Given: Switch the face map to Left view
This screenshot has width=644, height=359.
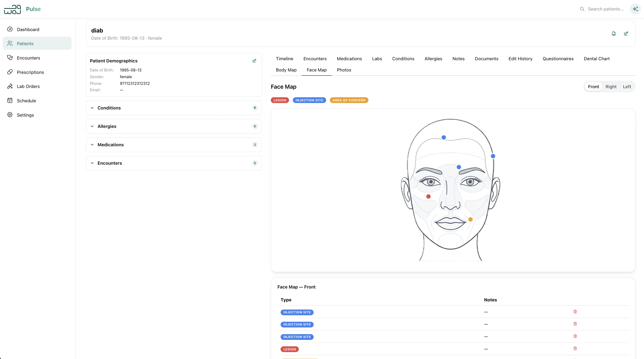Looking at the screenshot, I should (627, 87).
